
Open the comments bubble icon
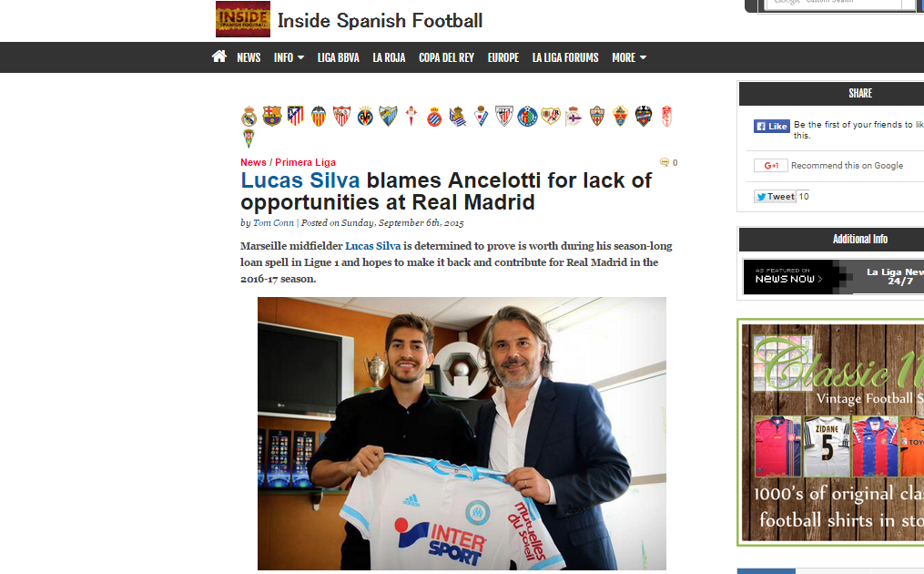click(665, 162)
